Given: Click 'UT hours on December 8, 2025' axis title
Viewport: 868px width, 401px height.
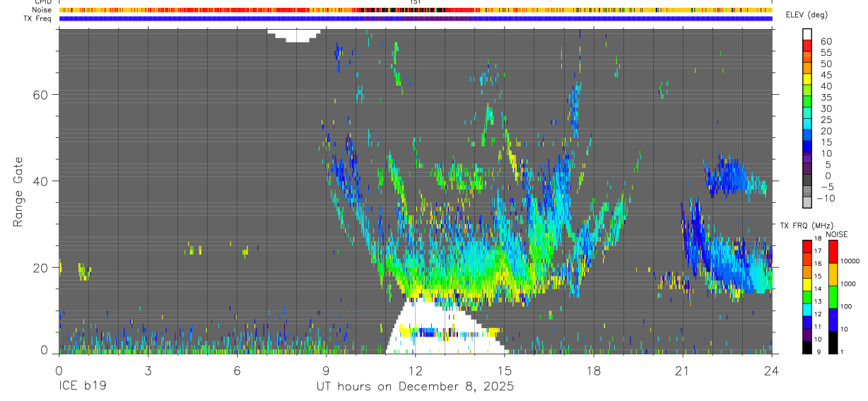Looking at the screenshot, I should pos(415,388).
